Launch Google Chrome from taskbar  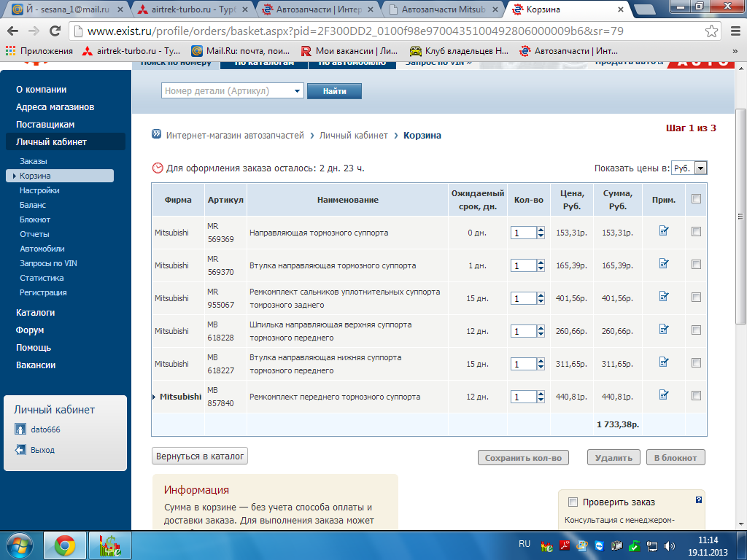[65, 545]
